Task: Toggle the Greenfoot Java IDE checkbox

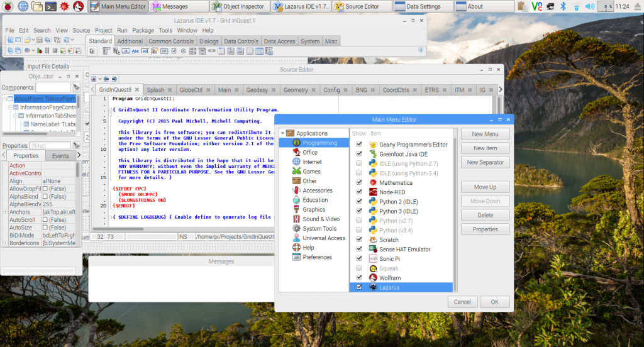Action: pyautogui.click(x=359, y=153)
